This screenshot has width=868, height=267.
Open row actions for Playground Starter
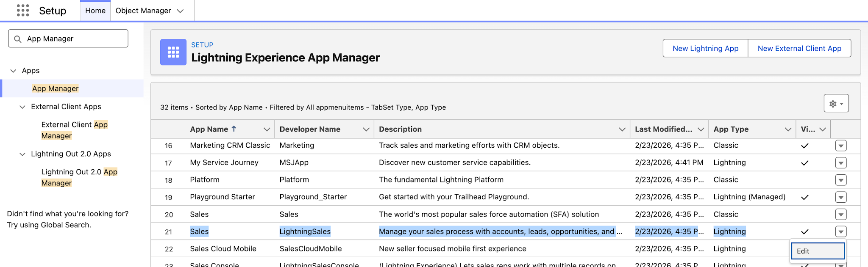(x=841, y=197)
